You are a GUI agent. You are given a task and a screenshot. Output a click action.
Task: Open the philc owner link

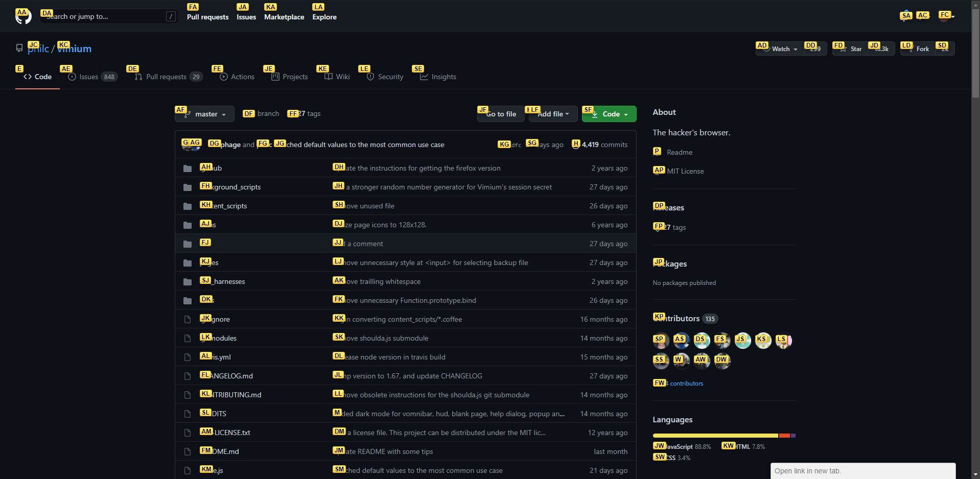pos(38,49)
